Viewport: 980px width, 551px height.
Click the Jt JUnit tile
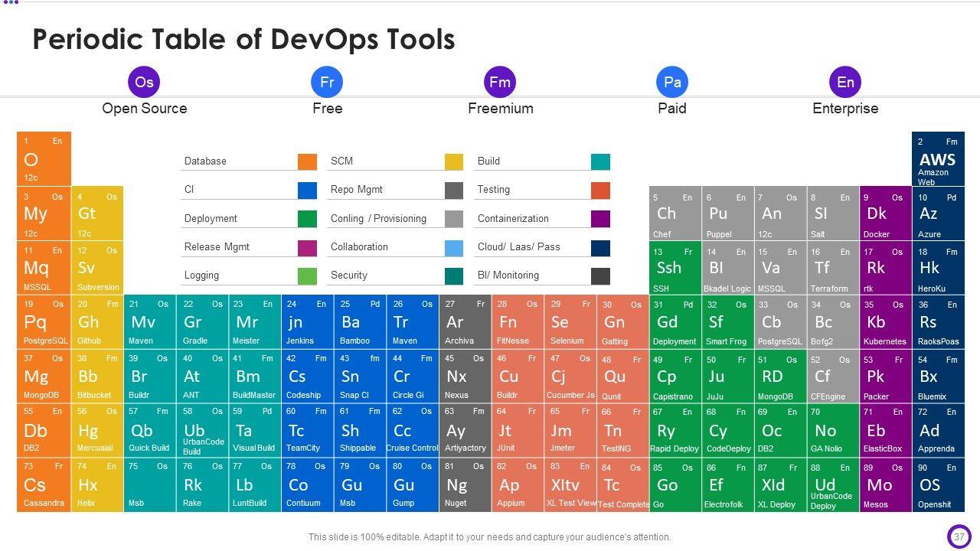518,431
